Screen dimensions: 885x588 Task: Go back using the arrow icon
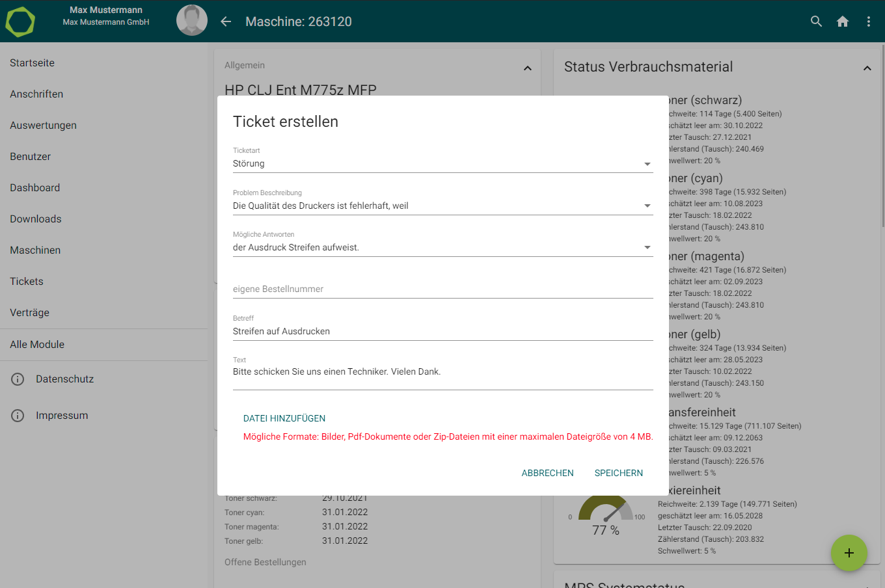[226, 21]
